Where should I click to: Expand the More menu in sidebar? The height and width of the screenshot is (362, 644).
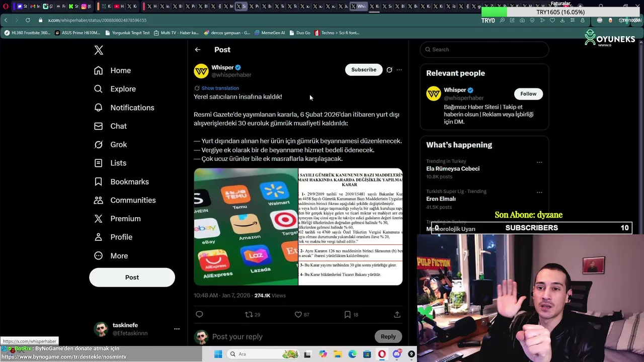(111, 255)
